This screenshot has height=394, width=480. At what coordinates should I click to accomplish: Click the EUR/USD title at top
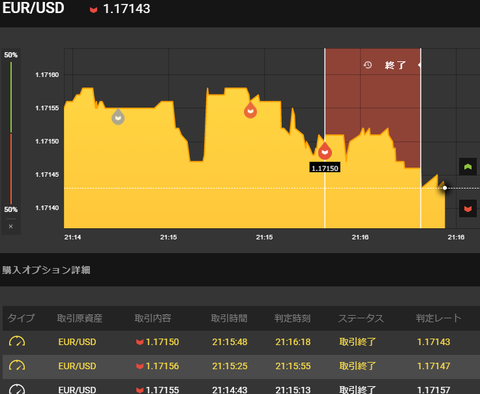[33, 8]
